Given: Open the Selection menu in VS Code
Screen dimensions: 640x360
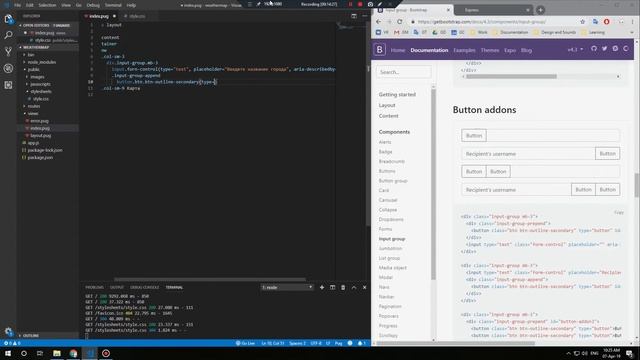Looking at the screenshot, I should tap(47, 5).
